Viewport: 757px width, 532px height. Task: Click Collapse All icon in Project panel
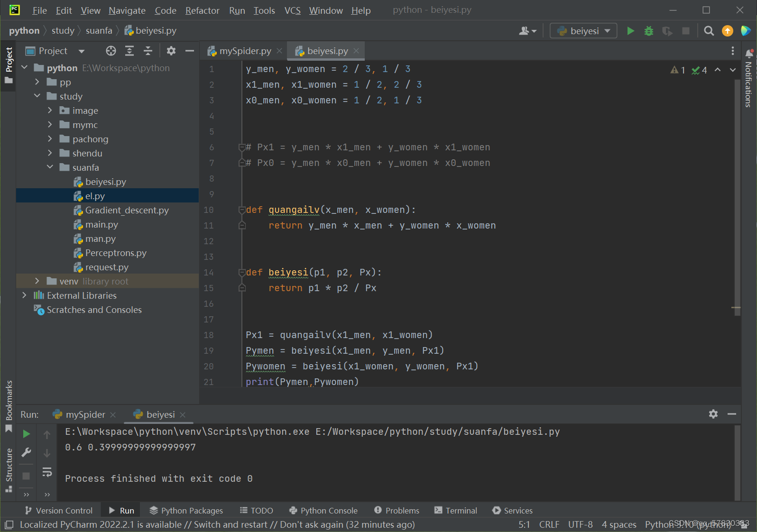[148, 51]
